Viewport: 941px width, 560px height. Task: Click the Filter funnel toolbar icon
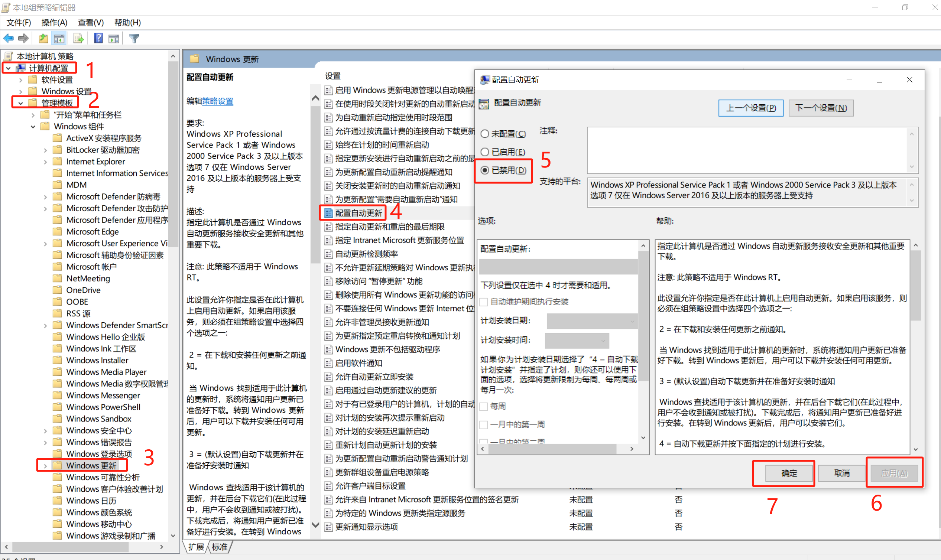click(x=134, y=38)
